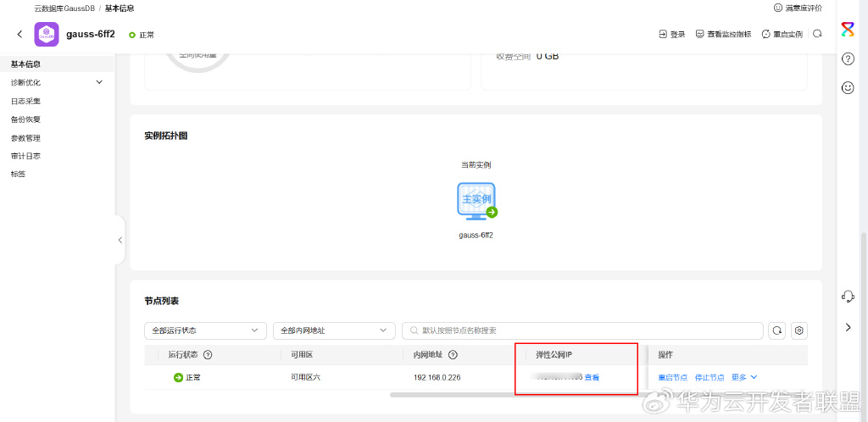
Task: Open 全部内网地址 dropdown filter
Action: (x=334, y=330)
